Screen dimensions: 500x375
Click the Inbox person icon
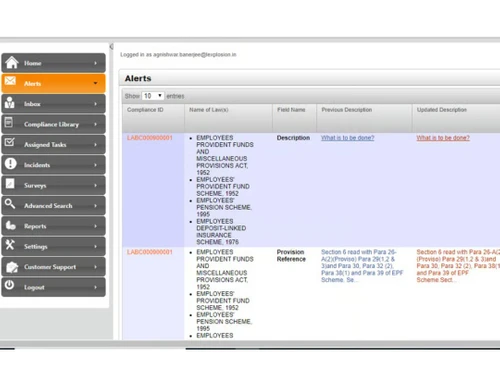(x=10, y=103)
